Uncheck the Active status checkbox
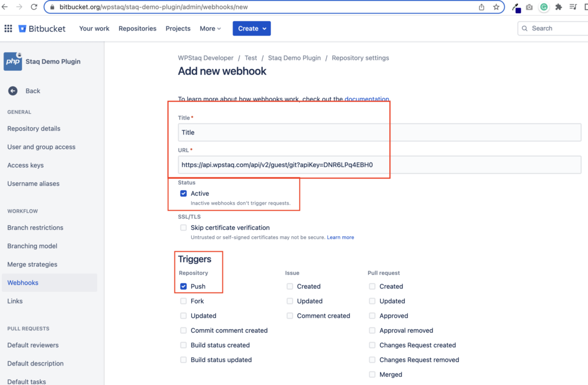Viewport: 588px width, 385px height. 183,193
